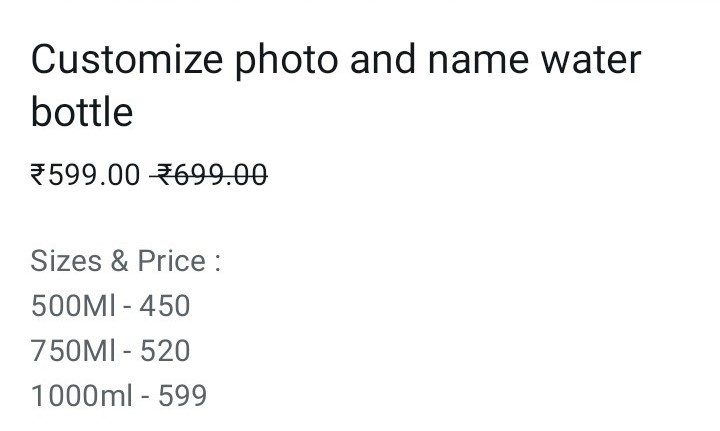Choose the 750Ml size text
Image resolution: width=720 pixels, height=431 pixels.
click(73, 351)
